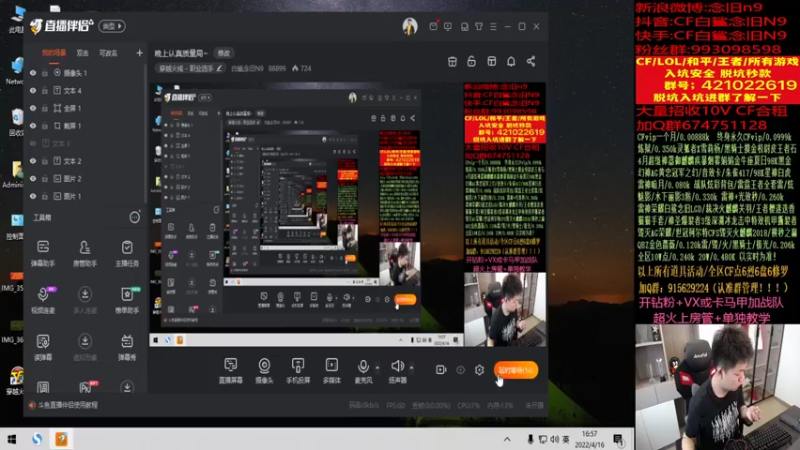This screenshot has width=800, height=450.
Task: Click the layout icon above the preview
Action: point(491,62)
